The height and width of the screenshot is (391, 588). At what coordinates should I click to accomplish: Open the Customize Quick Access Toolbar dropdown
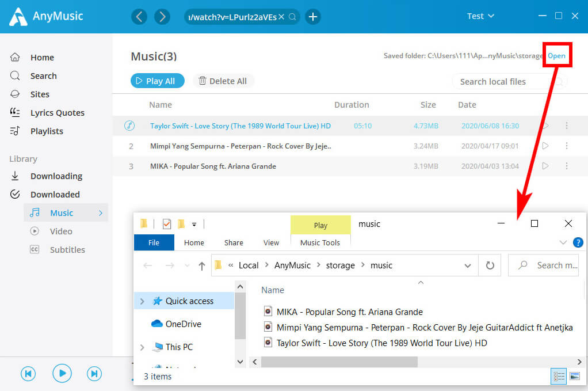coord(194,225)
